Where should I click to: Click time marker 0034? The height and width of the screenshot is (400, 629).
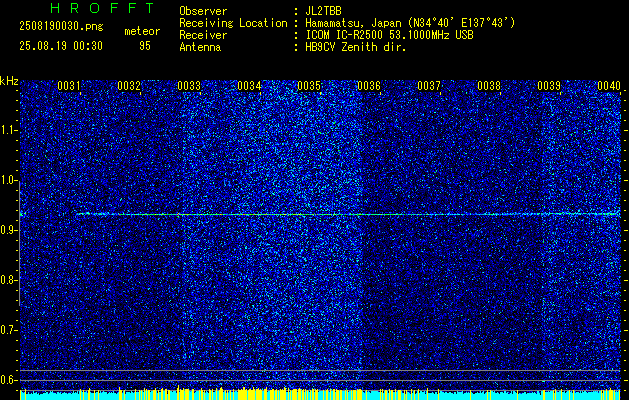249,85
